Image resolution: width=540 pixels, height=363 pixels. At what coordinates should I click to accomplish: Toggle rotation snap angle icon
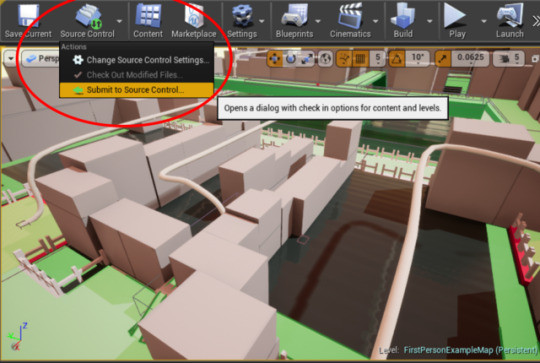coord(397,59)
